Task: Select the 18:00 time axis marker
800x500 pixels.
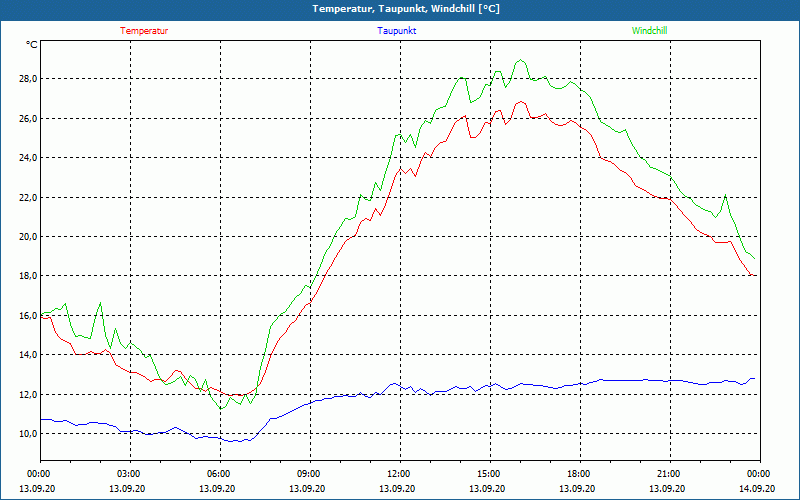Action: [x=578, y=474]
